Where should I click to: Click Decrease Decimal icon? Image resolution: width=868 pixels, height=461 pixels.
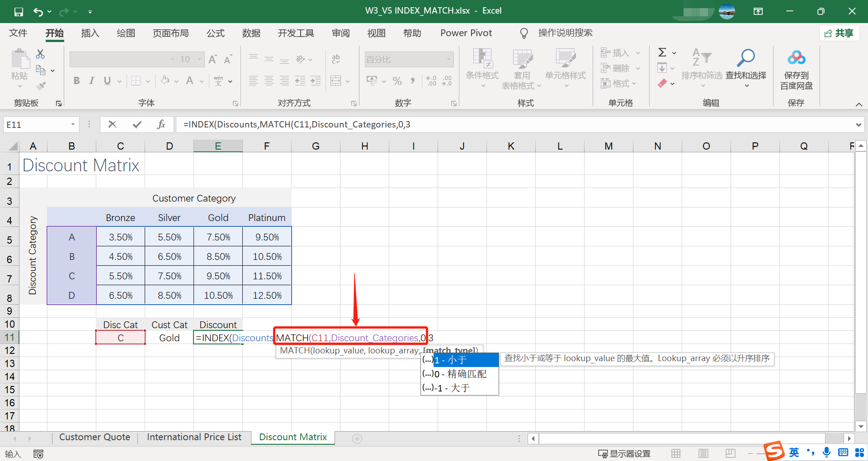(447, 81)
